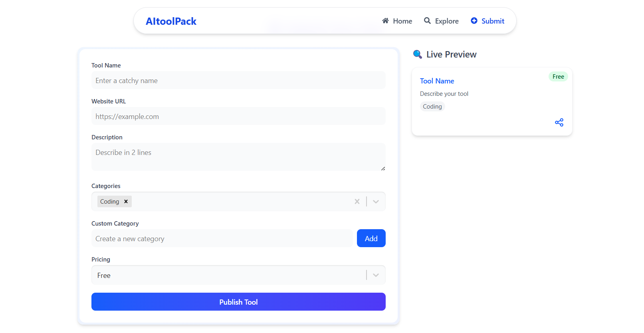Viewport: 644px width, 333px height.
Task: Go to the Home menu item
Action: point(397,21)
